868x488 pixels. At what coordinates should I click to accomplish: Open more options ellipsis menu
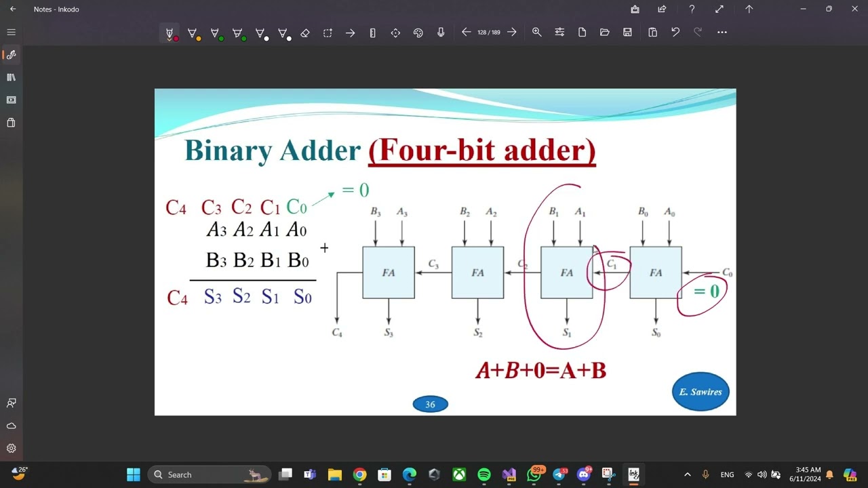pos(722,32)
